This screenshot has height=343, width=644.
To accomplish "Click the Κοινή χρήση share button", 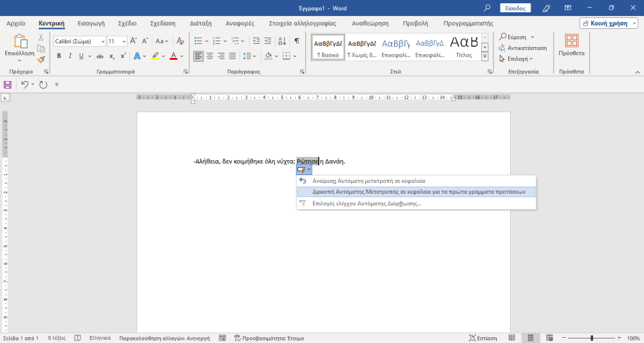I will pyautogui.click(x=608, y=23).
